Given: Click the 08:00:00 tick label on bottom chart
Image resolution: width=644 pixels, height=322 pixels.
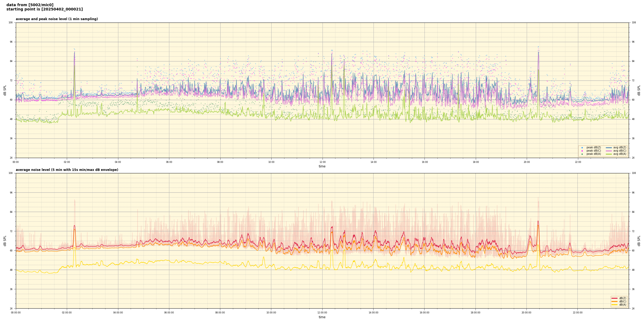Looking at the screenshot, I should (x=220, y=313).
